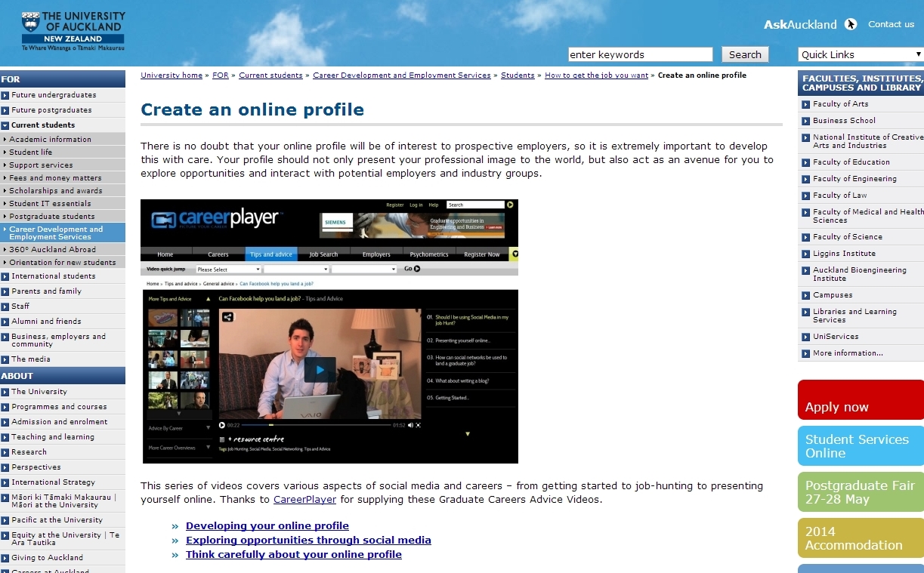Viewport: 924px width, 573px height.
Task: Click the CareerPlayer search go icon
Action: pyautogui.click(x=510, y=205)
